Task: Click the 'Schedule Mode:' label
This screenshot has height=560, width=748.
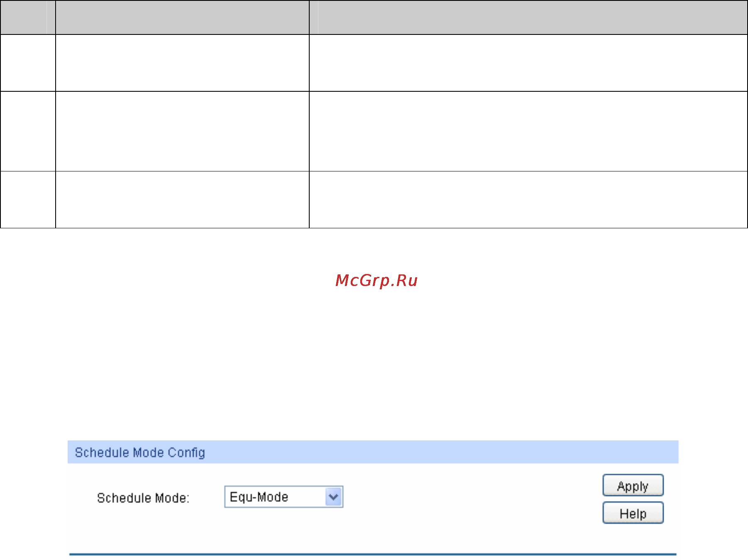Action: click(143, 498)
